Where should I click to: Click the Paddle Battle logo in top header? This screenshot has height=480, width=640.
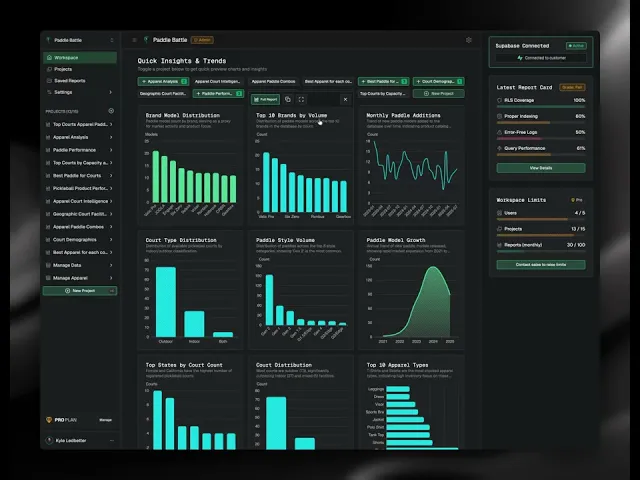(x=146, y=40)
